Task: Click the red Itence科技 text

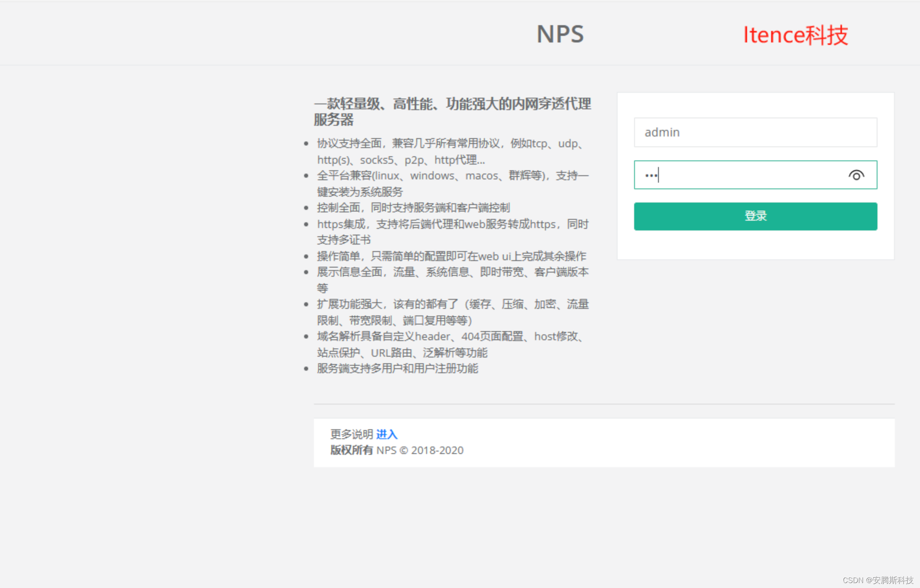Action: 795,35
